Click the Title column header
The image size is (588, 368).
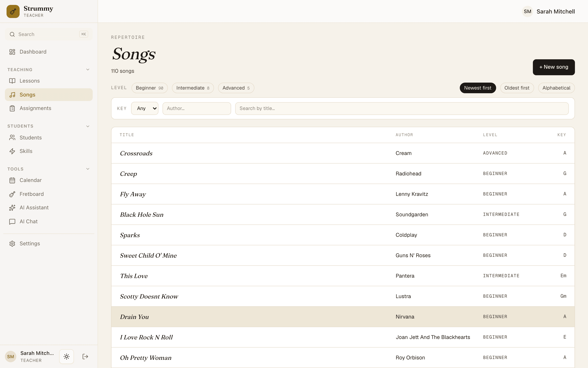(127, 135)
